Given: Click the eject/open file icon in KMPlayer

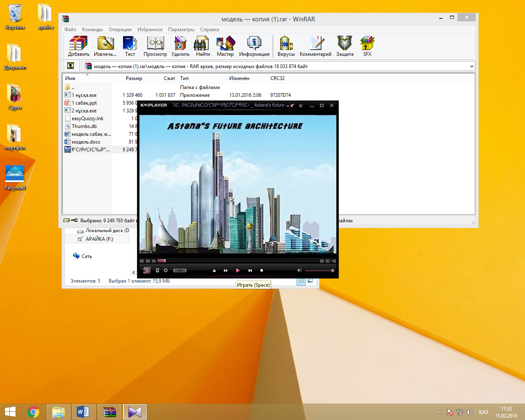Looking at the screenshot, I should 214,270.
